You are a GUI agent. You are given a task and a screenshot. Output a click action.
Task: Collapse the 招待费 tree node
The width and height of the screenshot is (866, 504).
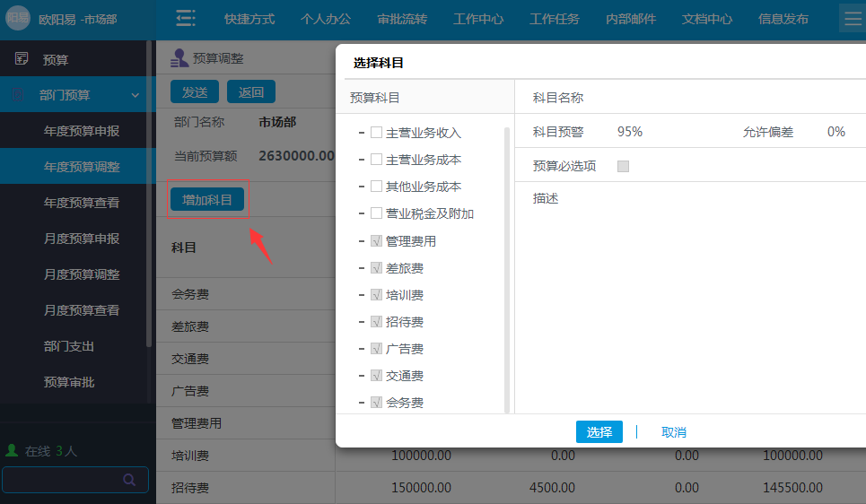click(361, 322)
